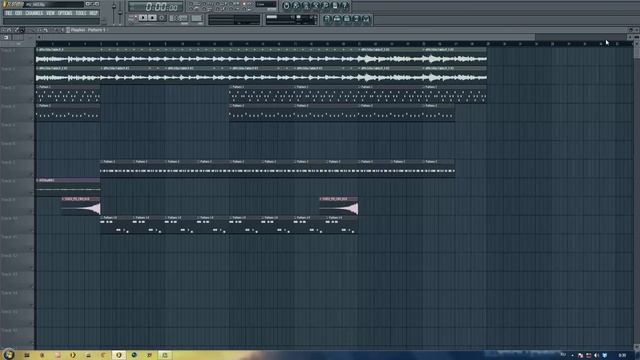This screenshot has height=360, width=640.
Task: Show the Playlist window via shortcut icon
Action: click(327, 19)
